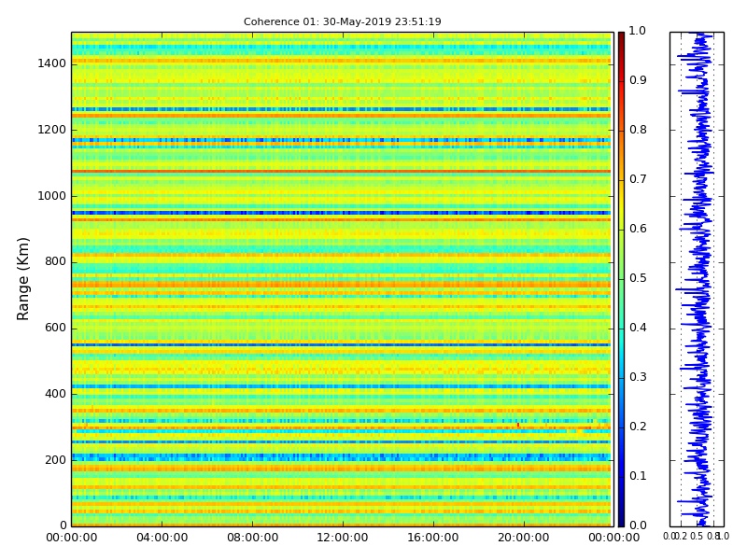Viewport: 747px width, 560px height.
Task: Click the 0.5 tick label under profile plot
Action: 697,537
